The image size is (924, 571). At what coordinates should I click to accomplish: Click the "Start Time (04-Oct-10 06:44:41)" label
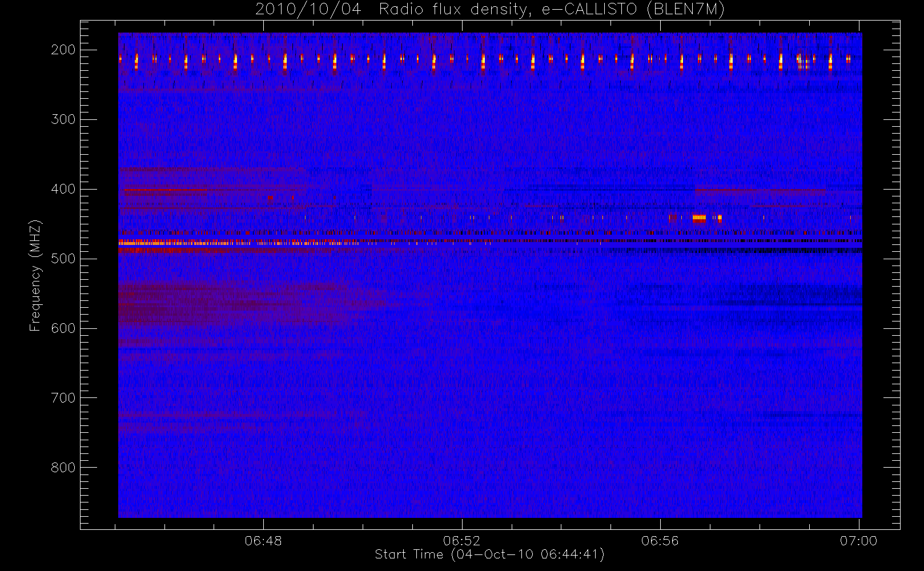pyautogui.click(x=489, y=554)
